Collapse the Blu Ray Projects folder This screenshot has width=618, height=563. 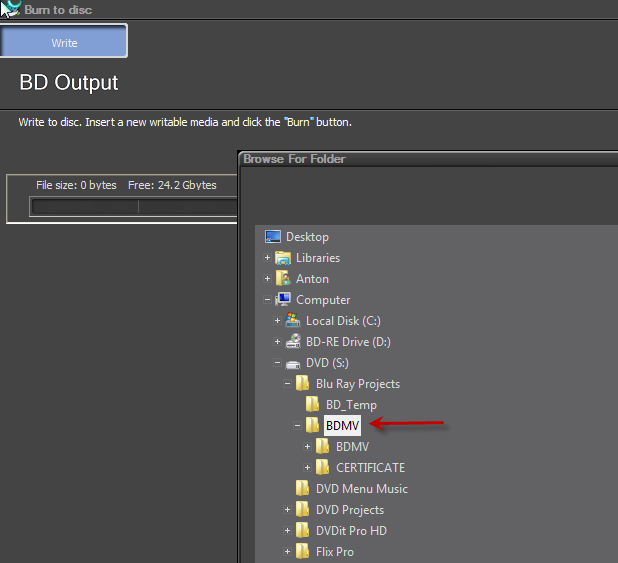tap(287, 383)
